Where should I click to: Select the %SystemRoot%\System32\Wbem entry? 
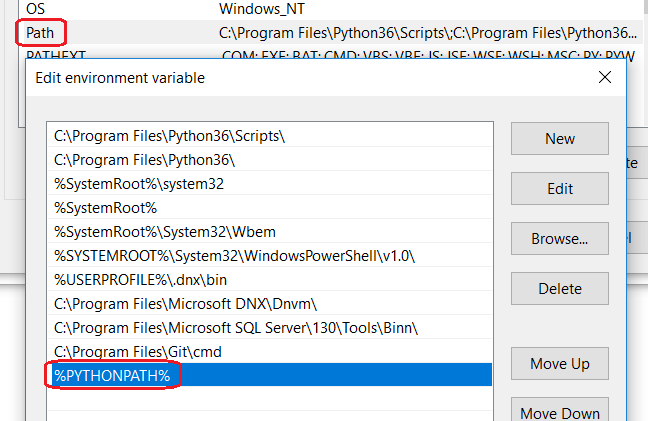click(x=269, y=232)
